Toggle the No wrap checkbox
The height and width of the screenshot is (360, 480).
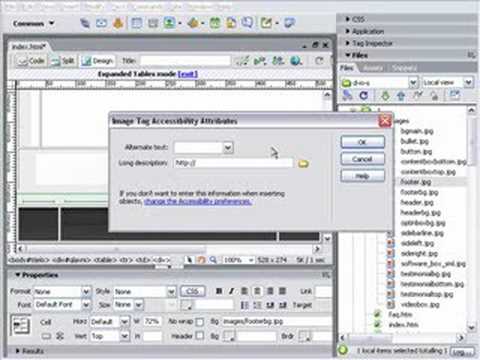(x=199, y=322)
